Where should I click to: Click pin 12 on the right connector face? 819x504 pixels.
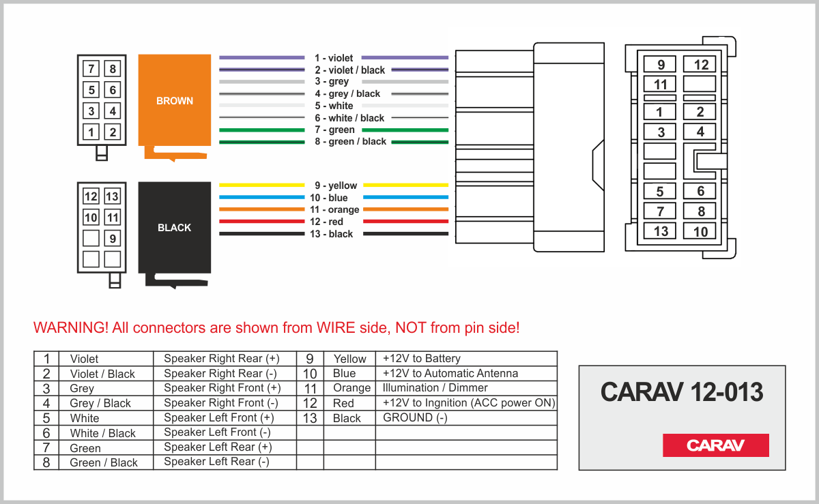click(x=701, y=65)
